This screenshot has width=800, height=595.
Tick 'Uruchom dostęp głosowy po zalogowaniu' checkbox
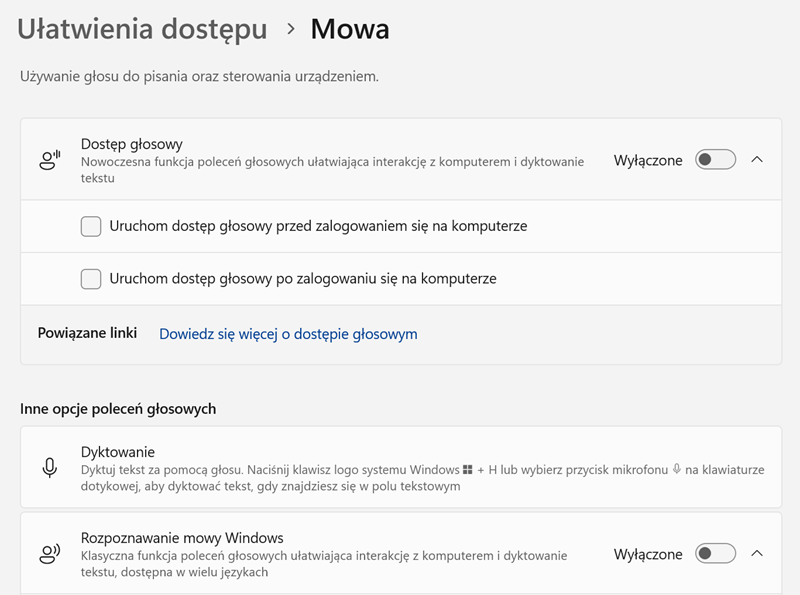91,279
